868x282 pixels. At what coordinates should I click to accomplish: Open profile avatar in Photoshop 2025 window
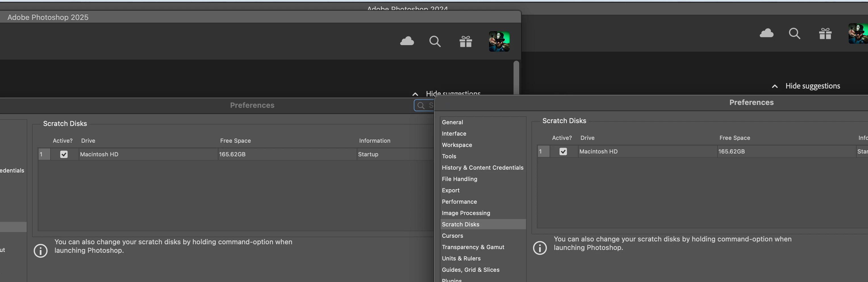[499, 41]
